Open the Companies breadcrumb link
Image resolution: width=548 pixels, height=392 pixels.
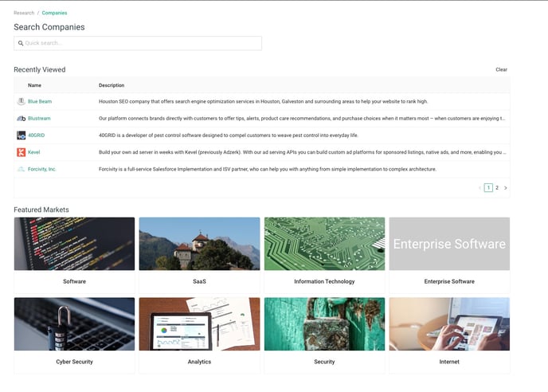click(x=54, y=13)
